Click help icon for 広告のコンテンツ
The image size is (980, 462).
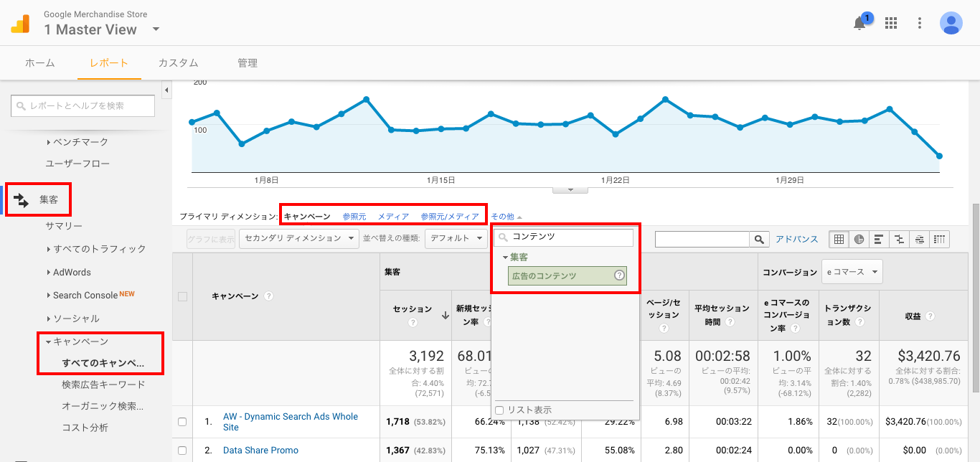point(619,275)
